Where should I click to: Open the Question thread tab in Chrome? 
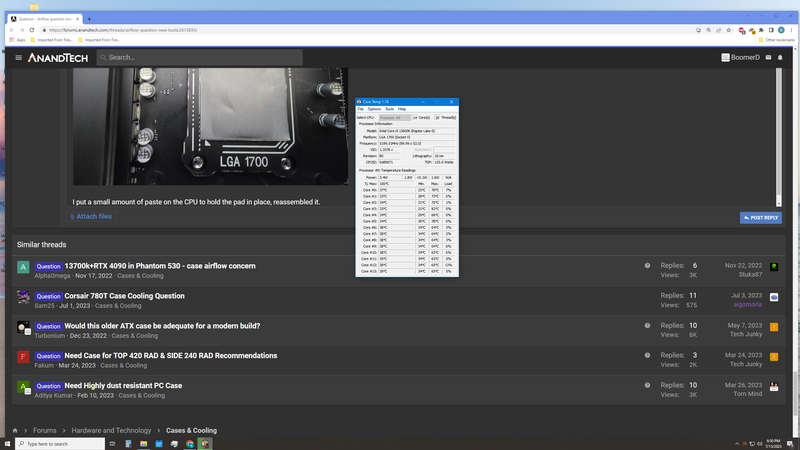(44, 19)
